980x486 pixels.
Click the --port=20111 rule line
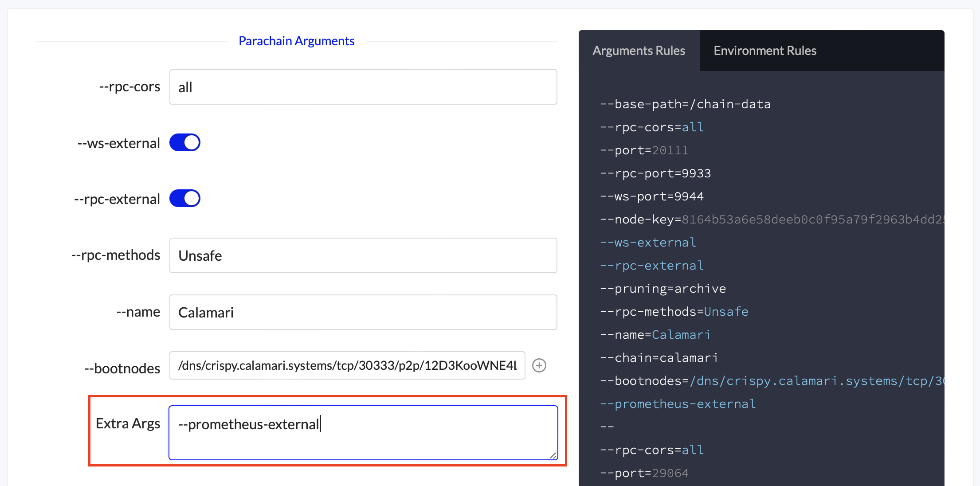pos(644,150)
